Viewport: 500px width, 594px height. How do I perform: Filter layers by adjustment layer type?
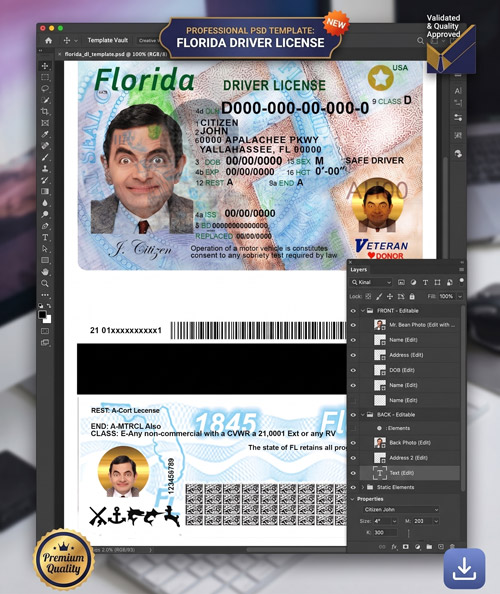point(413,282)
